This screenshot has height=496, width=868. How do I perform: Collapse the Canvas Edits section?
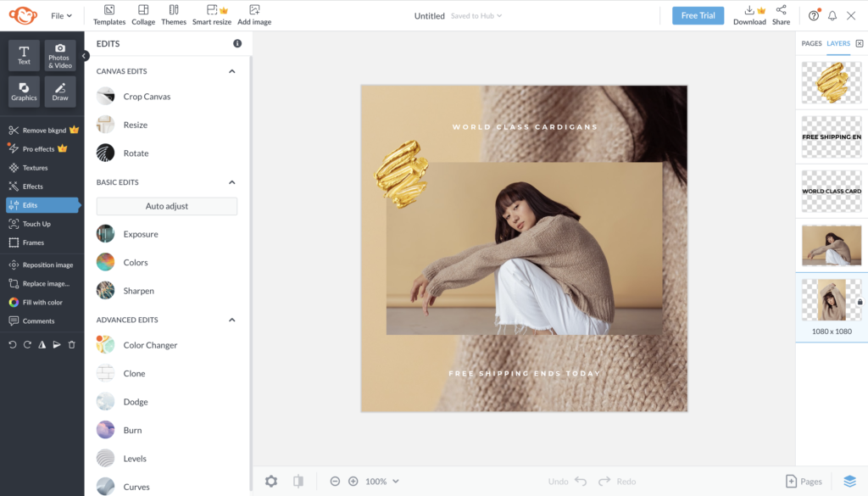(232, 71)
